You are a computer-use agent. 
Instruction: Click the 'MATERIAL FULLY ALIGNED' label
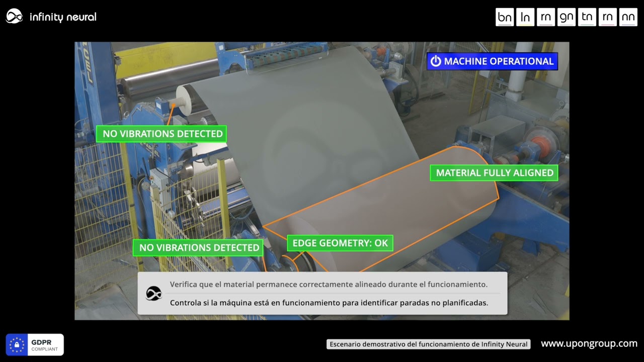coord(495,173)
